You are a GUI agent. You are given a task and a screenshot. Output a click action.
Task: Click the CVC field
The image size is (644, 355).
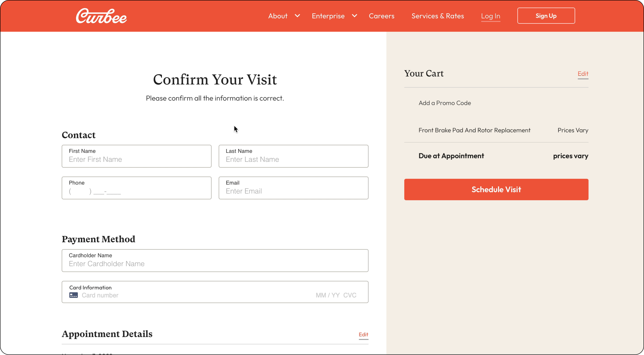pos(350,295)
